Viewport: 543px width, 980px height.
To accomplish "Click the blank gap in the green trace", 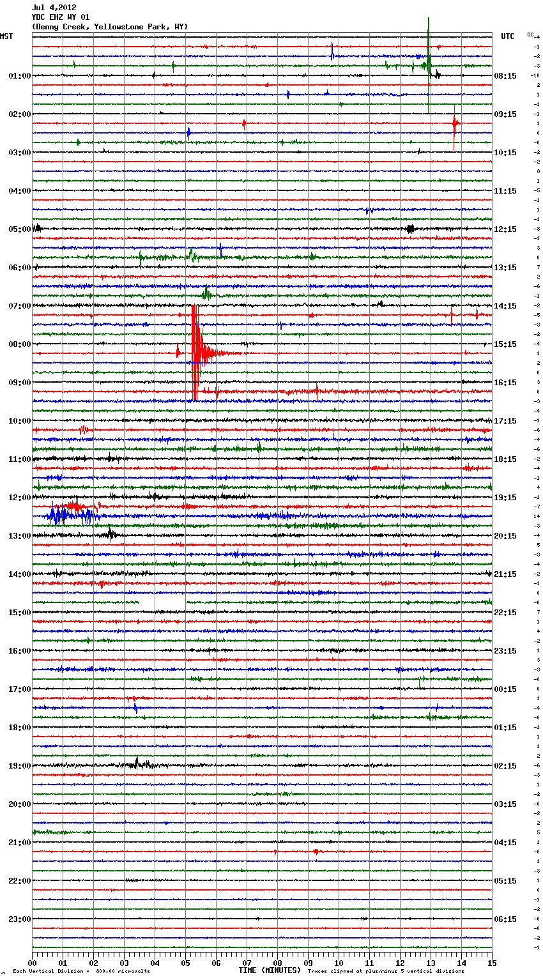I will click(x=162, y=602).
